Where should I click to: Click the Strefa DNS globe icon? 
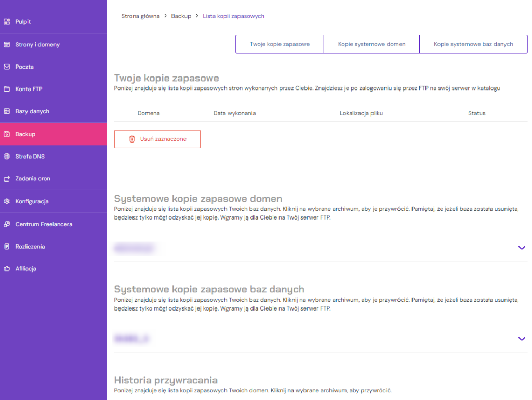(x=7, y=157)
